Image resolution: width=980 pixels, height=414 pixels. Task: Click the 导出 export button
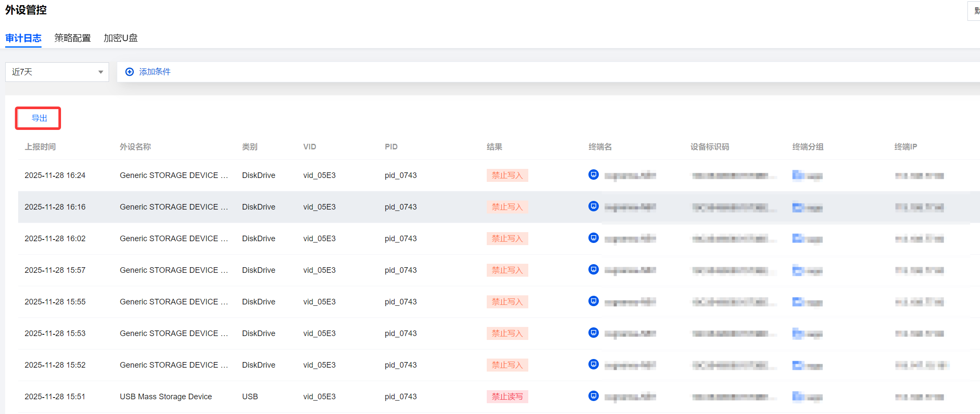pyautogui.click(x=39, y=118)
